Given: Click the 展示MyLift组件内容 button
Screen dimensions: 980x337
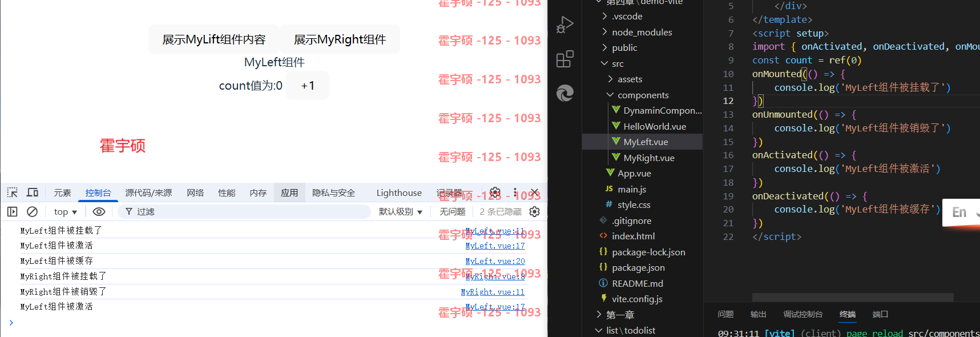Looking at the screenshot, I should coord(214,39).
